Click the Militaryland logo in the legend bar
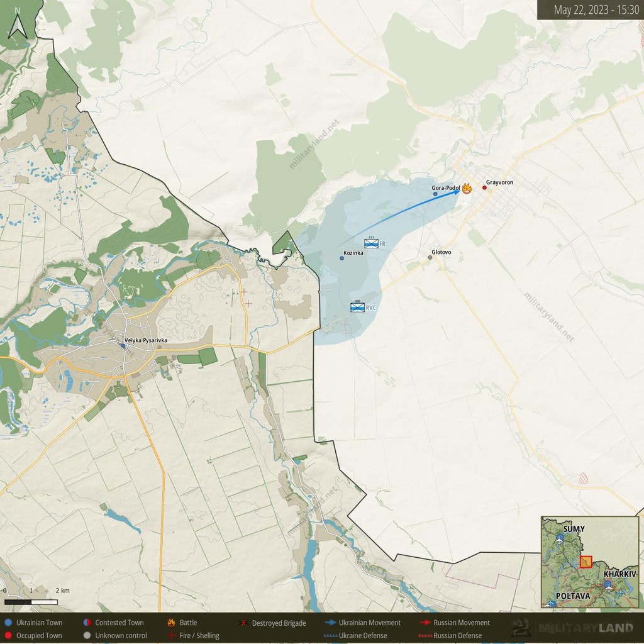Viewport: 644px width, 644px height. coord(572,628)
